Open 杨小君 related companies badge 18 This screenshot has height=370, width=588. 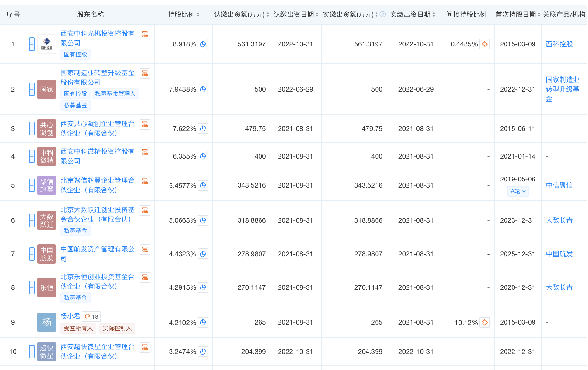point(91,316)
